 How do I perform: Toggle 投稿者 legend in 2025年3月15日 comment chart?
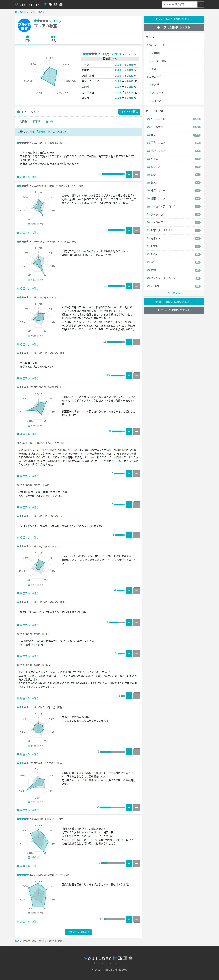32,857
